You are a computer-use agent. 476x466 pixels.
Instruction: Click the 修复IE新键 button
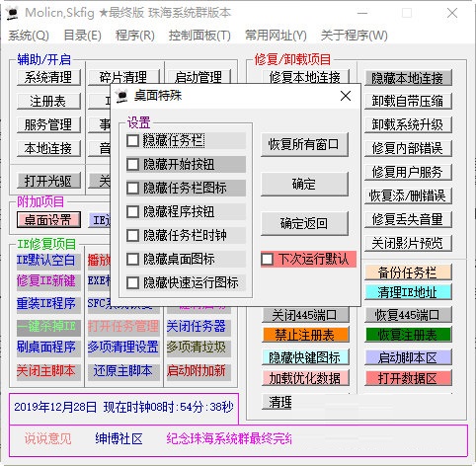point(48,281)
